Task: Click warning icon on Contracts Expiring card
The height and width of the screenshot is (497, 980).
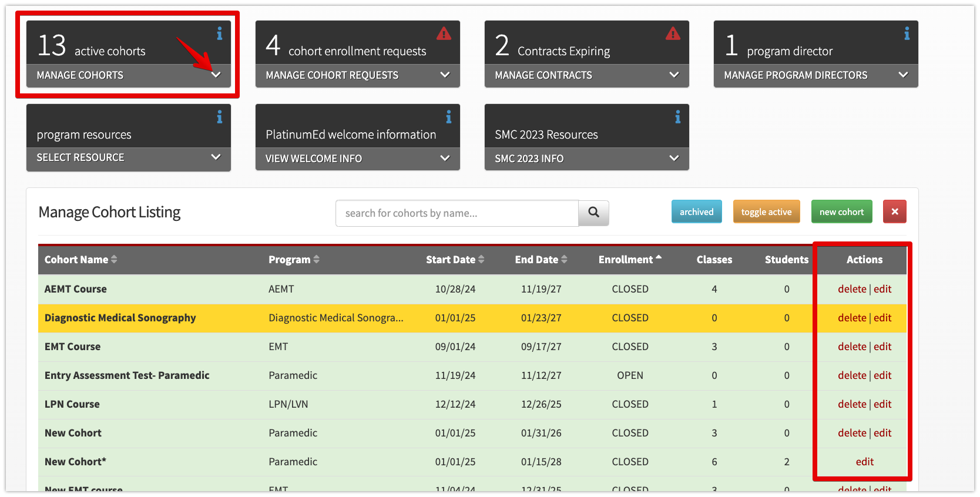Action: click(x=673, y=34)
